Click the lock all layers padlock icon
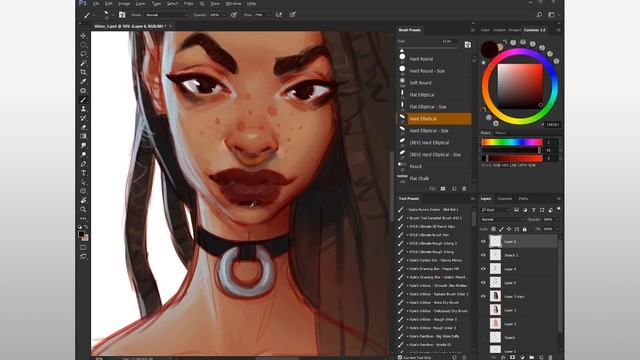The width and height of the screenshot is (640, 360). [524, 229]
